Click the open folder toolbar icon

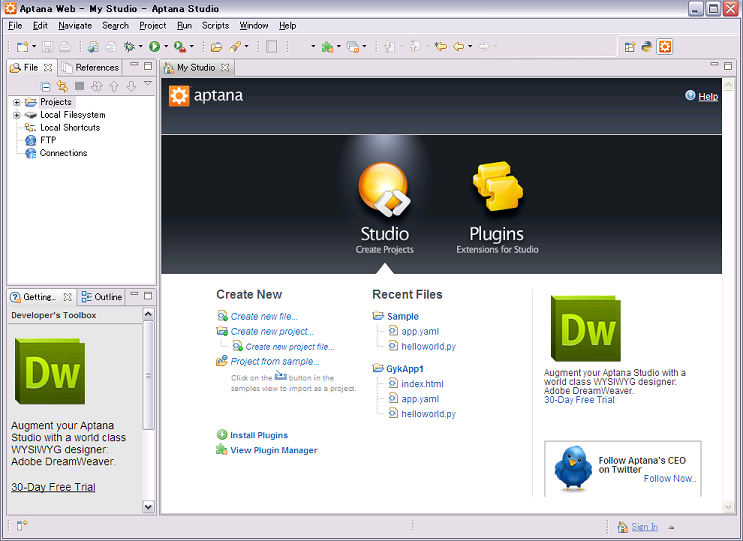(x=216, y=46)
